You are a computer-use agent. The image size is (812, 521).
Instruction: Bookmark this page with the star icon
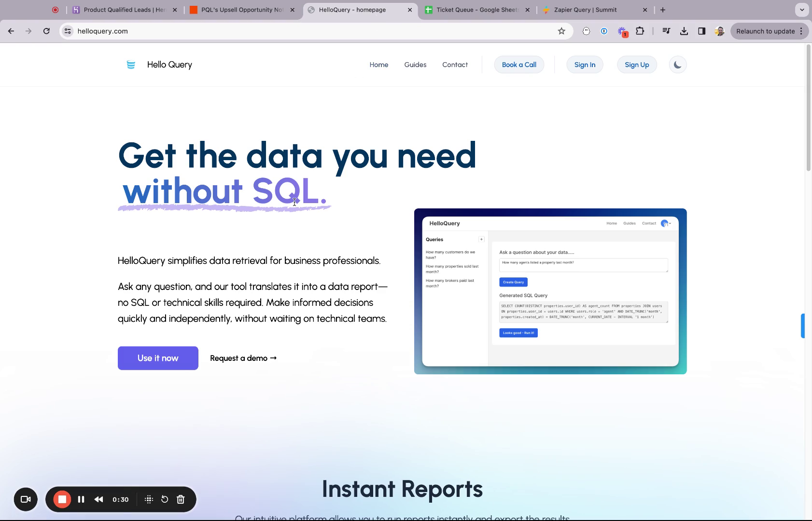point(561,31)
